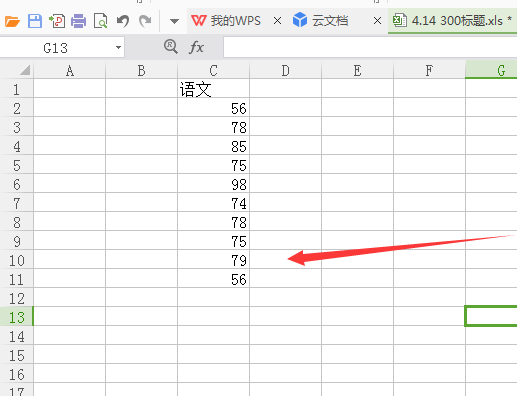Open the Name Box dropdown arrow

click(118, 47)
